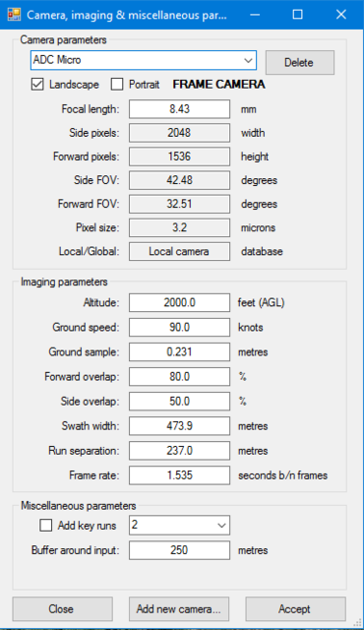
Task: Maximize the parameters window
Action: (x=297, y=15)
